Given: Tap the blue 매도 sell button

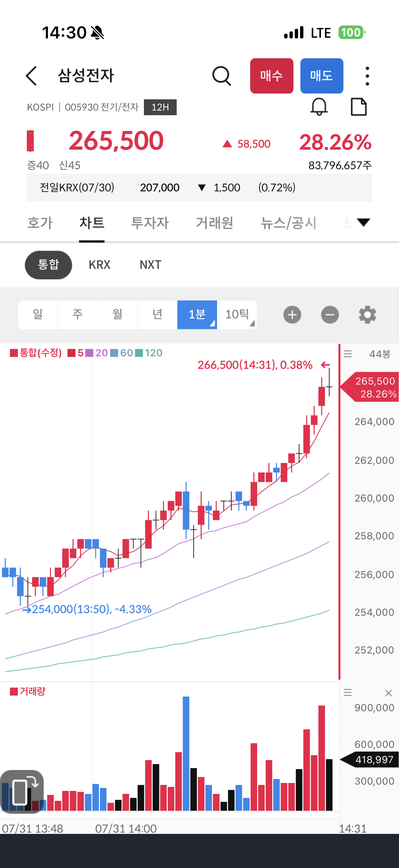Looking at the screenshot, I should coord(322,76).
